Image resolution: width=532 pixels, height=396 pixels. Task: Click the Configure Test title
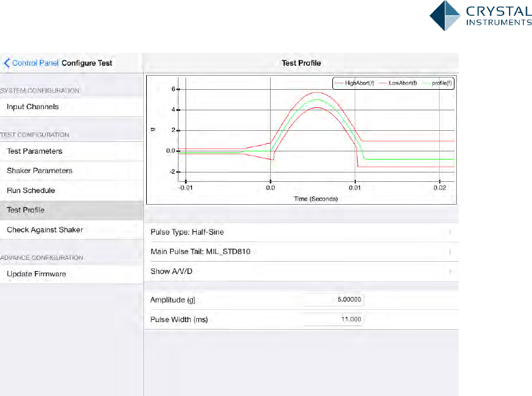[x=87, y=63]
